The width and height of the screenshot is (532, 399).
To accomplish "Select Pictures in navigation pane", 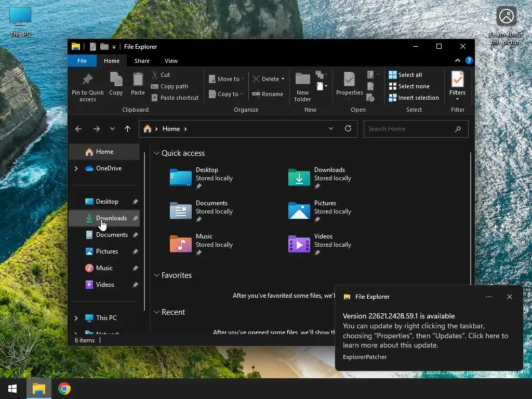I will tap(104, 251).
